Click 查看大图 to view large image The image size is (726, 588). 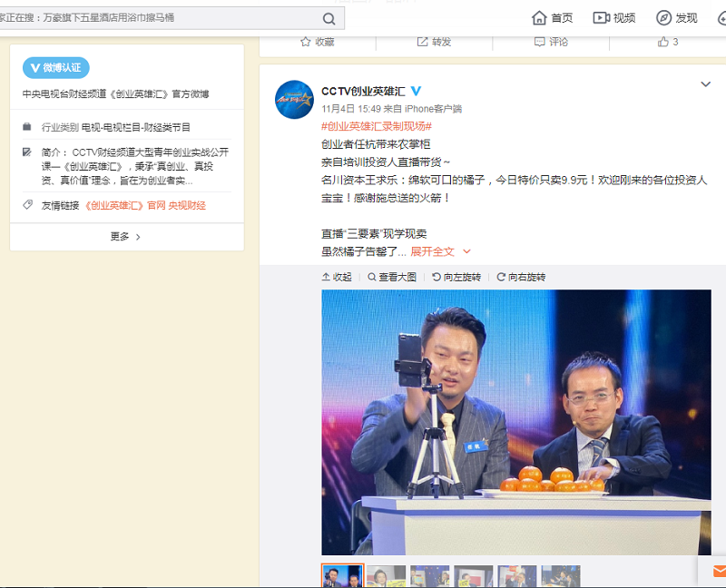point(392,277)
